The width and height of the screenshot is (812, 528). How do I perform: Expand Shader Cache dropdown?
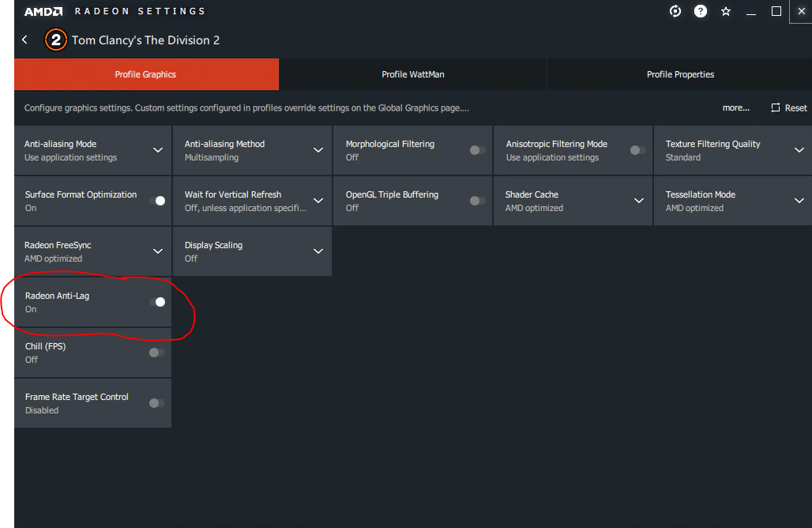click(x=639, y=201)
